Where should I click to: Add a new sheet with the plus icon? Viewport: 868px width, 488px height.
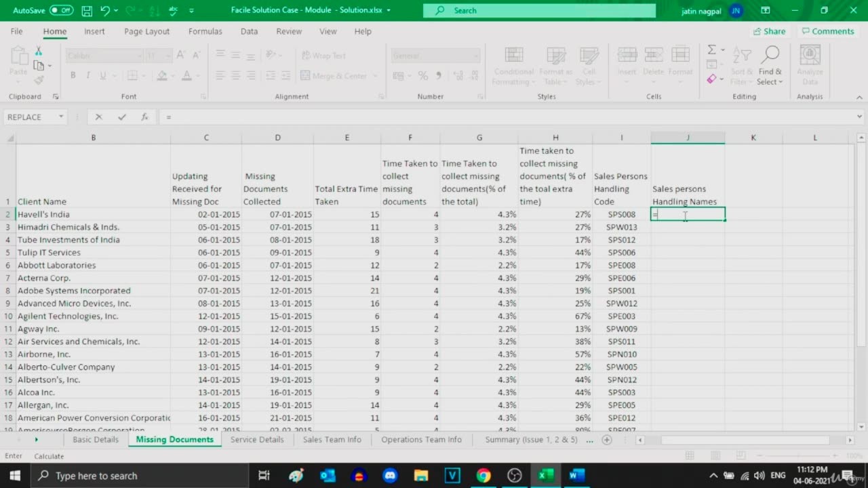coord(607,440)
